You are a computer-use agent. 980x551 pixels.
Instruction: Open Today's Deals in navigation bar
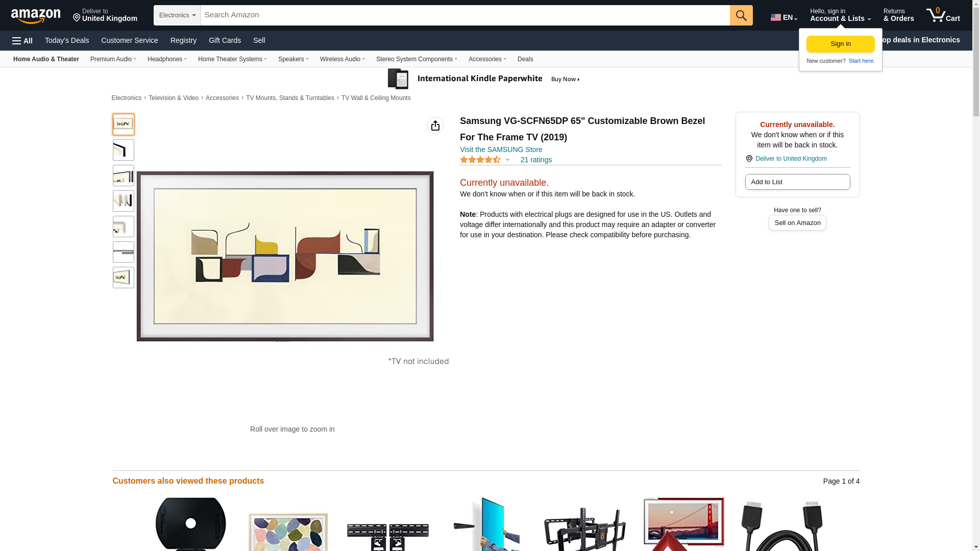click(67, 40)
